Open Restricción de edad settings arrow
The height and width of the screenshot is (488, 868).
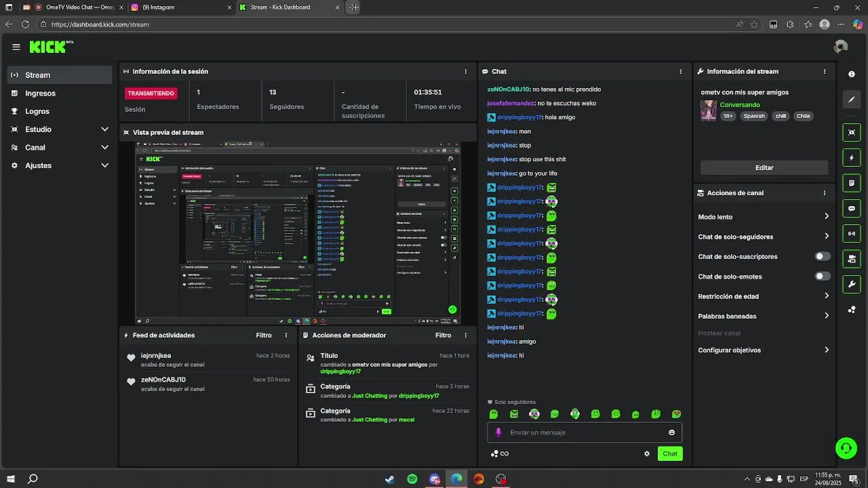click(827, 296)
